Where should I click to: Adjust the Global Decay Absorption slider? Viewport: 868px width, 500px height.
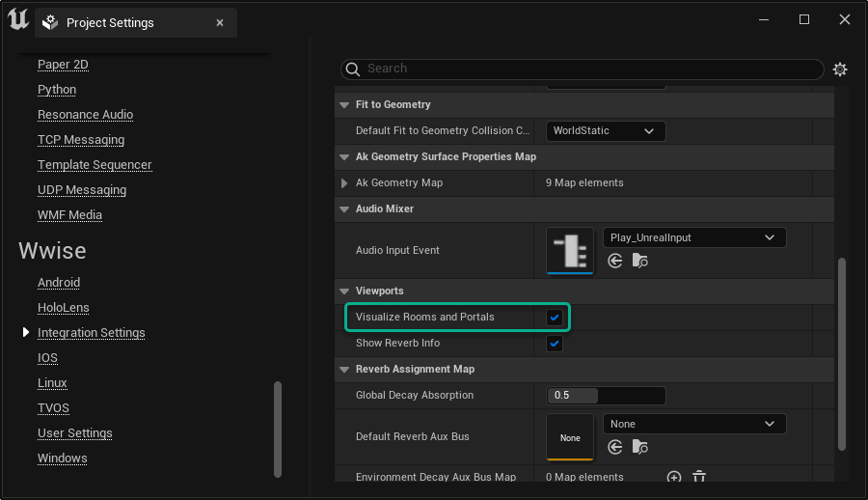(606, 396)
